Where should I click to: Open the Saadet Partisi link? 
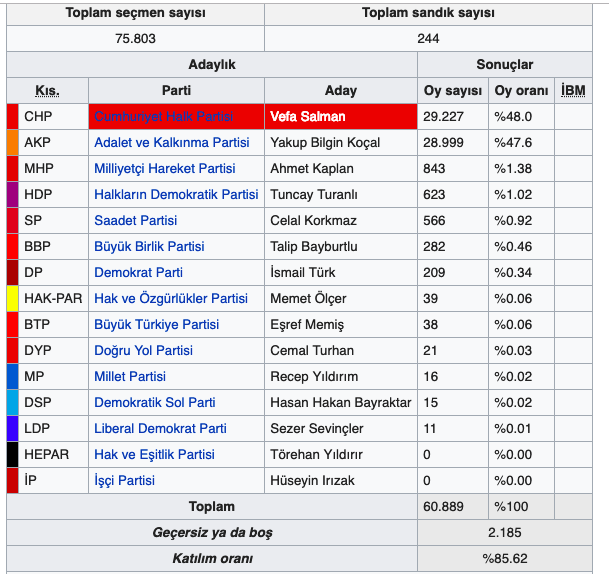pos(135,220)
